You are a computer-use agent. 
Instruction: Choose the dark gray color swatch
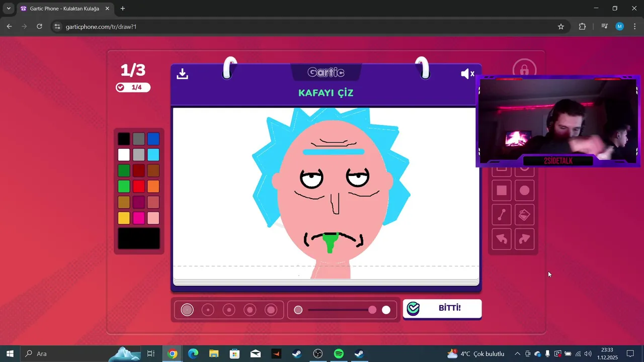139,139
